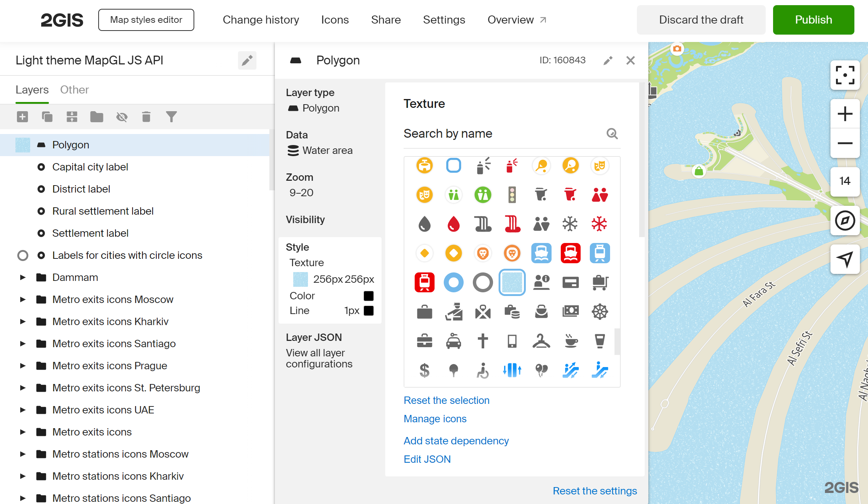The height and width of the screenshot is (504, 868).
Task: Click the duplicate layer icon
Action: (47, 117)
